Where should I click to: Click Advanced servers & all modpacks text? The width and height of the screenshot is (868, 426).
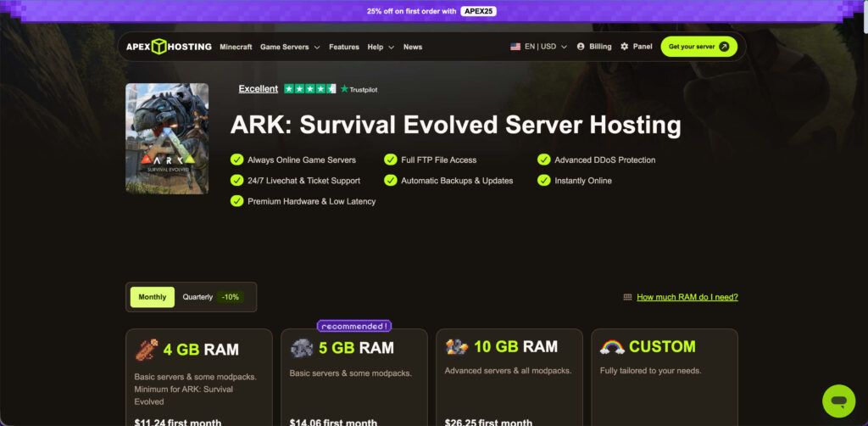pyautogui.click(x=508, y=371)
